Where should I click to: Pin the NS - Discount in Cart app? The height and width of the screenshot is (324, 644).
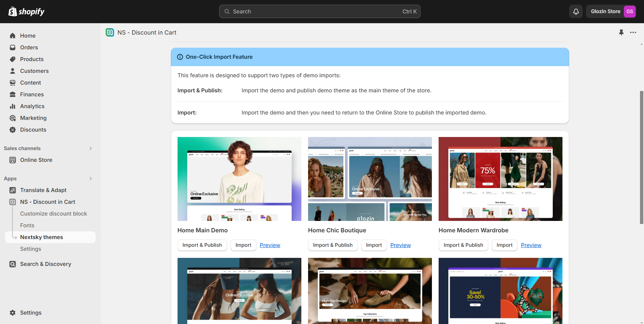point(621,33)
